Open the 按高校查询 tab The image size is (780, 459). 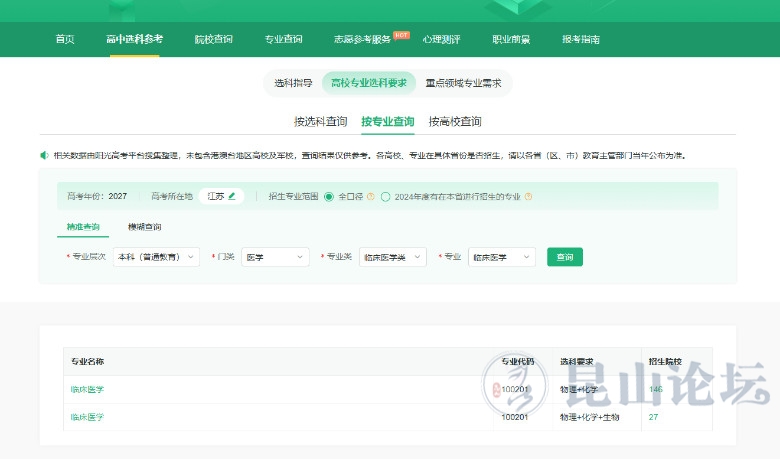pyautogui.click(x=455, y=122)
